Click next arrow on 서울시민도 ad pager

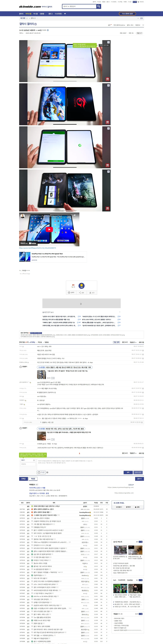click(x=54, y=378)
